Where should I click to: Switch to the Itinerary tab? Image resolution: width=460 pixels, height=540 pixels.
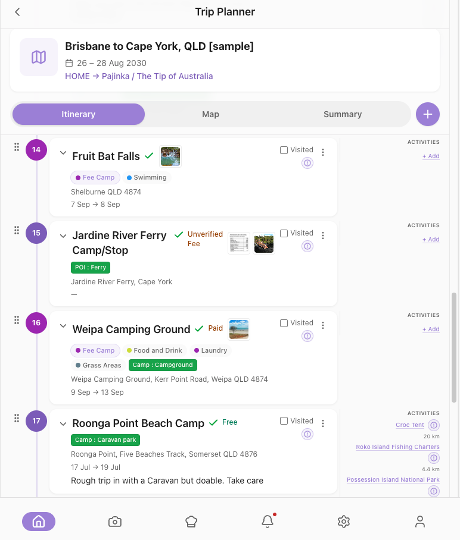tap(79, 114)
